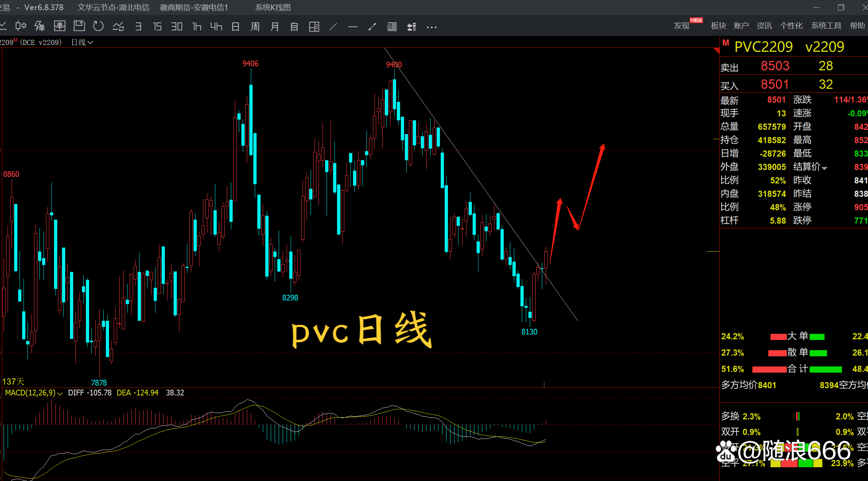This screenshot has width=868, height=481.
Task: Open the 个性化 menu
Action: pyautogui.click(x=791, y=25)
